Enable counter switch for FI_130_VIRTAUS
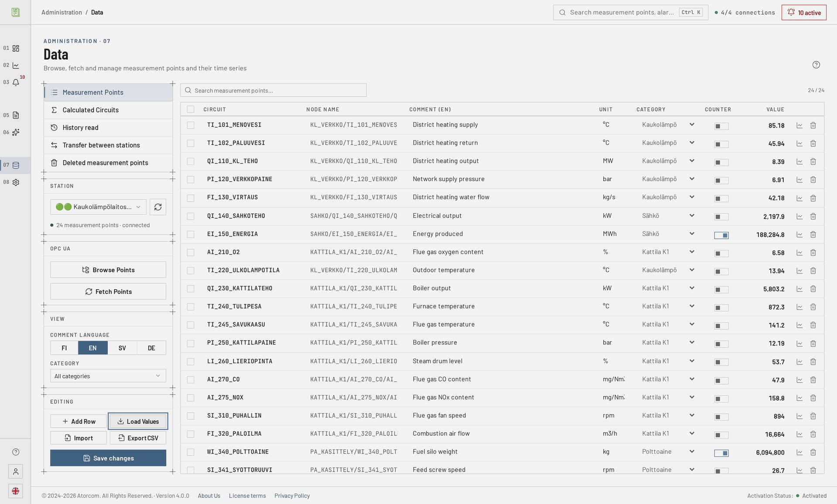The image size is (837, 504). (x=721, y=199)
